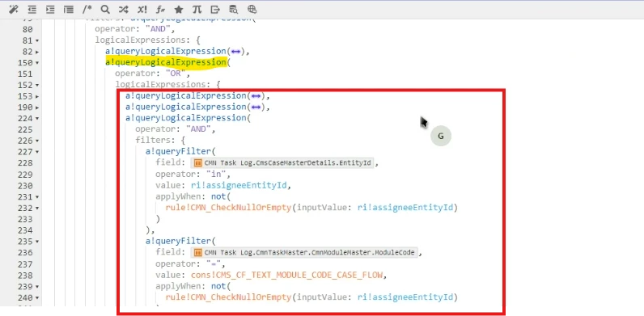644x316 pixels.
Task: Click a!queryFilter on line 227
Action: click(x=178, y=151)
